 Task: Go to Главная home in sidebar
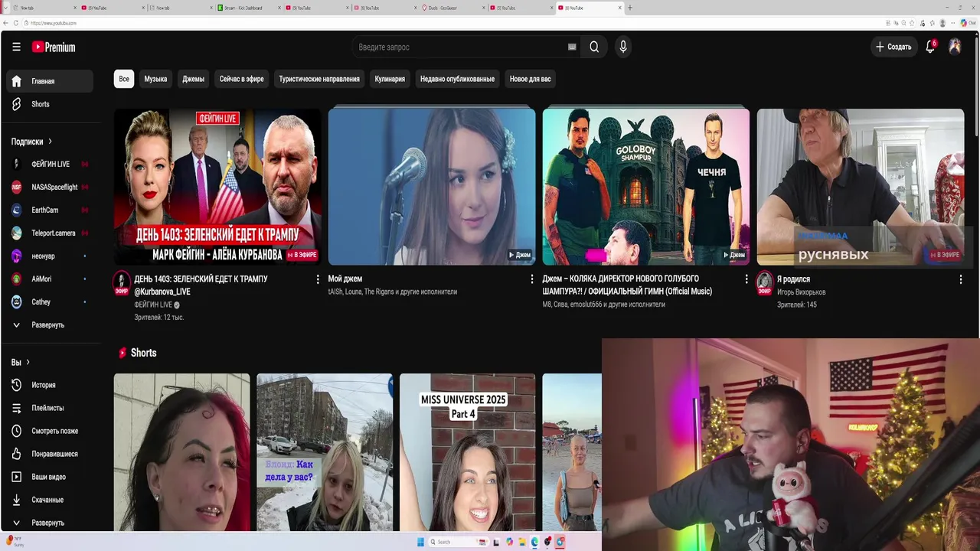click(50, 81)
